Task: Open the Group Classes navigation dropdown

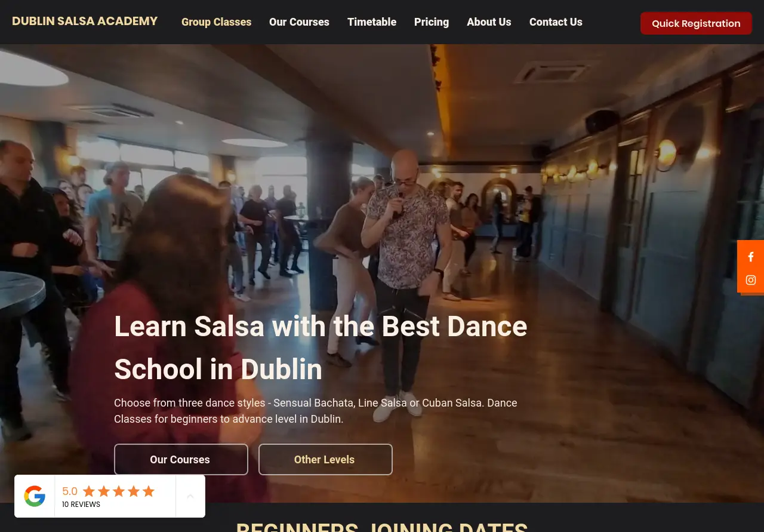Action: click(216, 22)
